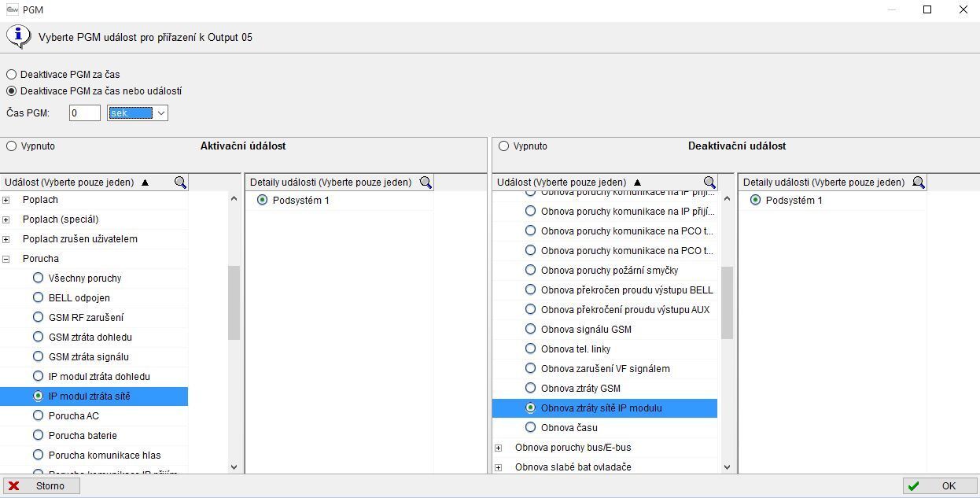Click search icon in deactivation details header
The height and width of the screenshot is (498, 980).
pos(918,183)
